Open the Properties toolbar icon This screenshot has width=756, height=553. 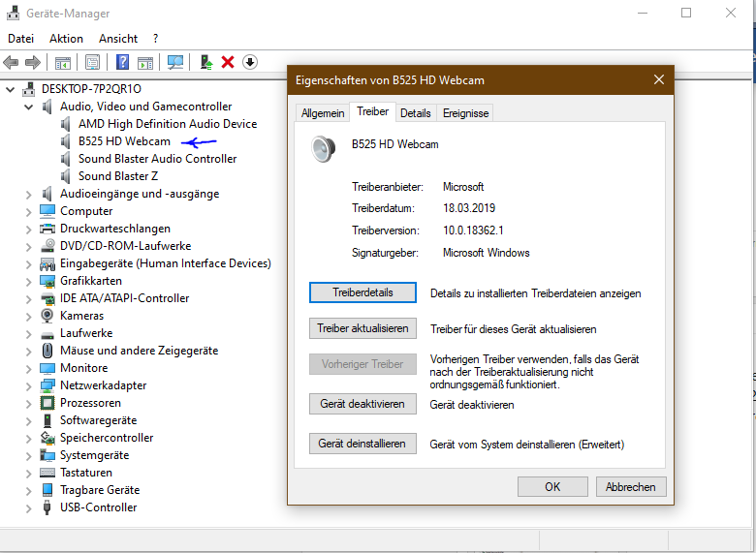point(93,62)
